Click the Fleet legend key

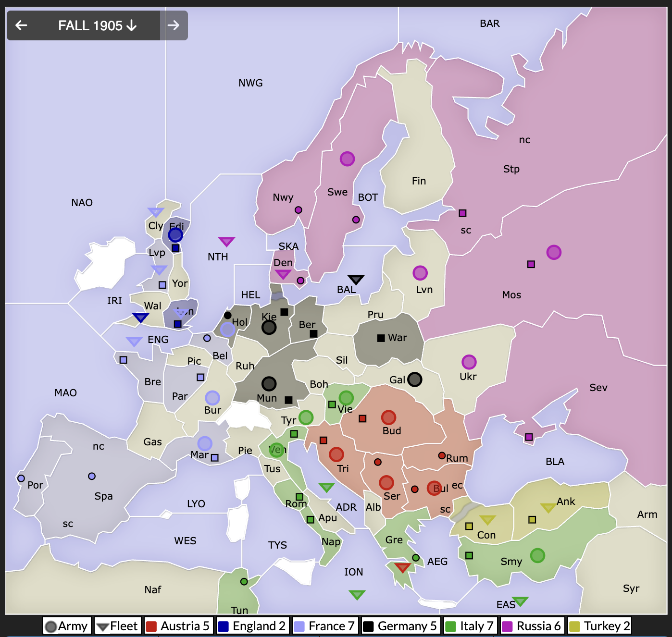pyautogui.click(x=118, y=626)
